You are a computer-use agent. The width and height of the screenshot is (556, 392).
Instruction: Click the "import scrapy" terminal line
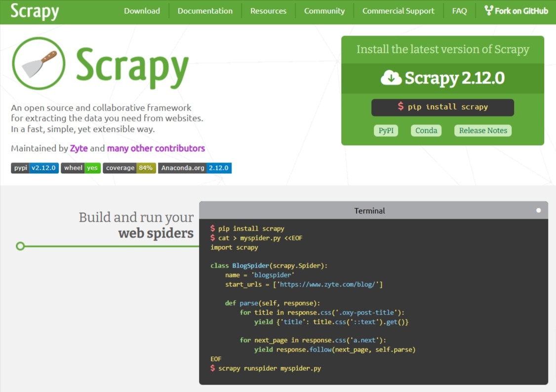(234, 247)
